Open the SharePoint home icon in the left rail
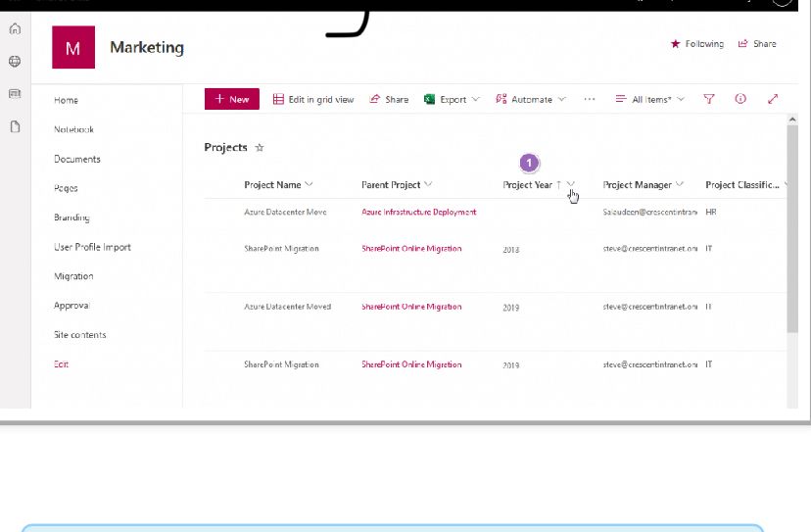The image size is (811, 532). (x=15, y=29)
